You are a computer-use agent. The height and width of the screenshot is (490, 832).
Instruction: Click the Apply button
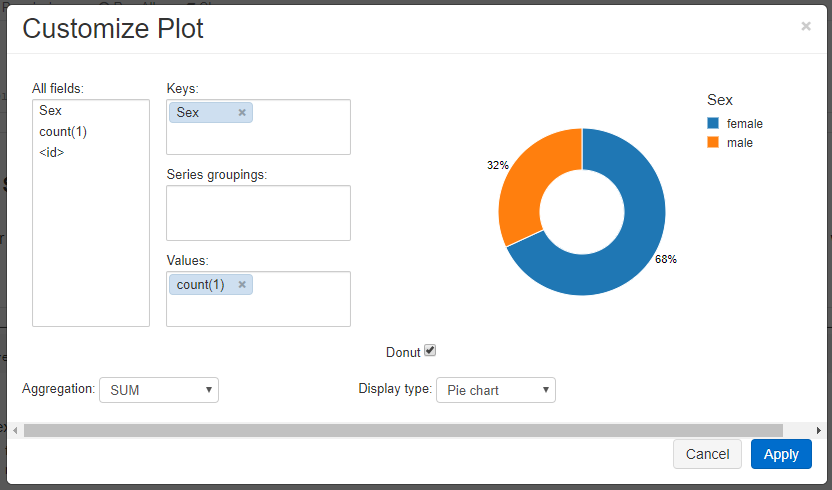coord(780,454)
